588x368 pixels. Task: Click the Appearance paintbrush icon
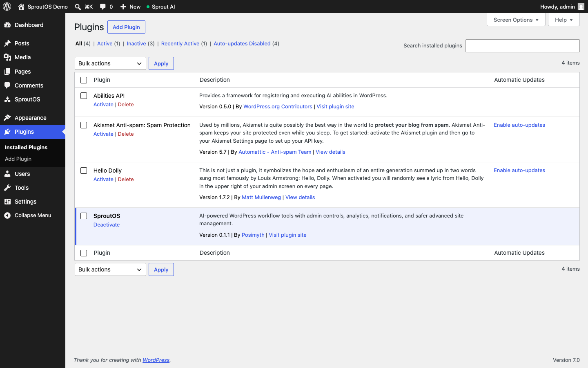click(7, 118)
